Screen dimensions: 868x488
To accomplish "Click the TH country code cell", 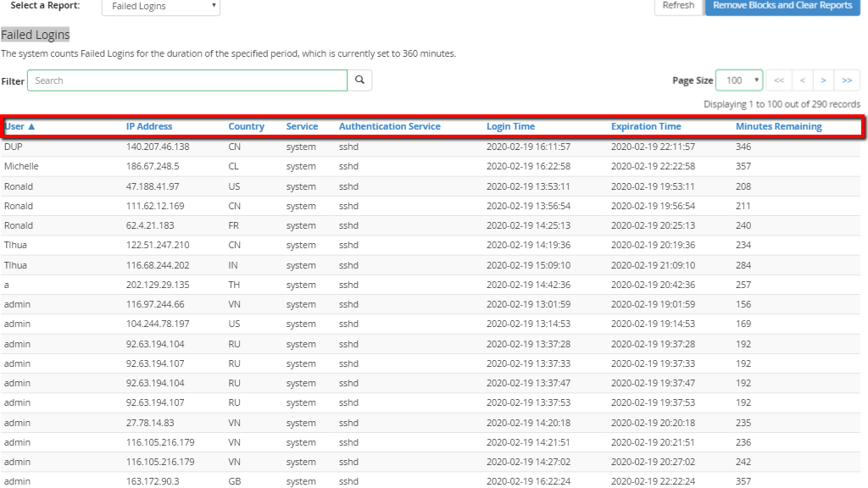I will 234,285.
